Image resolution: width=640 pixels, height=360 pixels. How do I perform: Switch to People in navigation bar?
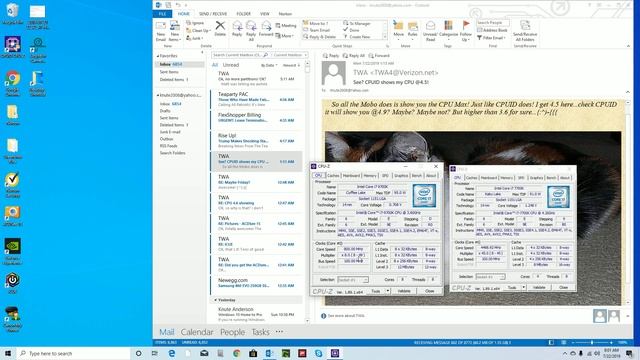(232, 332)
